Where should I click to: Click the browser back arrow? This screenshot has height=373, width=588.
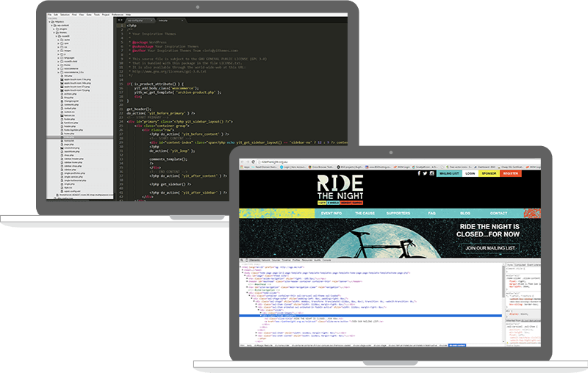coord(243,162)
